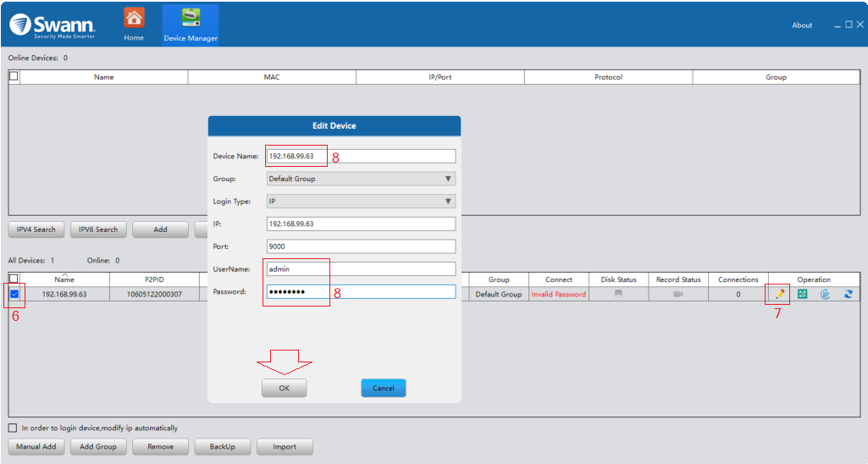The image size is (868, 464).
Task: Click the Record Status column header
Action: [678, 279]
